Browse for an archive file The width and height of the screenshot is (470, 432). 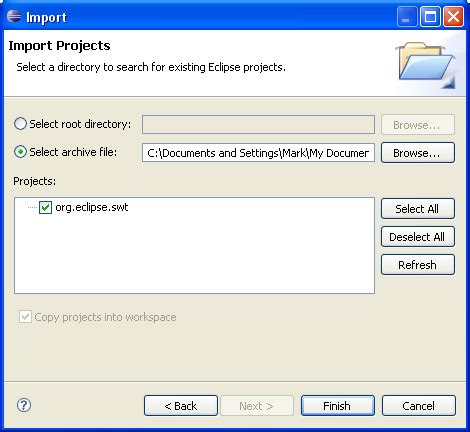point(418,153)
